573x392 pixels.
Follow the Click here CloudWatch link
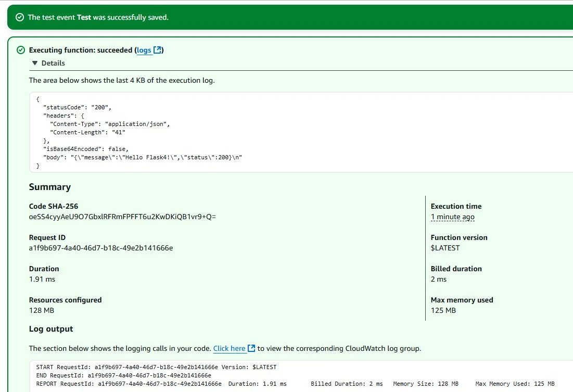(229, 348)
